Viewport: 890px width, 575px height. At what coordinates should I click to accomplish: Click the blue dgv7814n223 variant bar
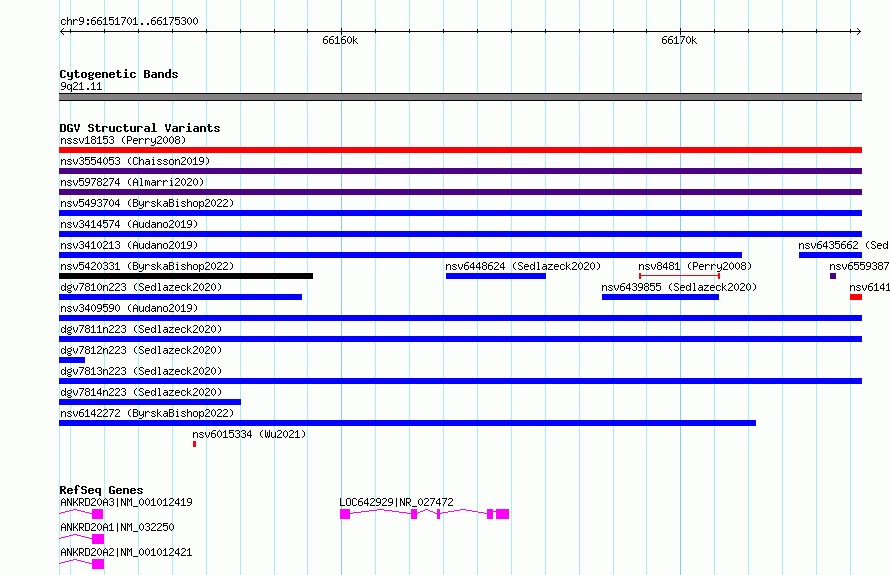(x=150, y=402)
